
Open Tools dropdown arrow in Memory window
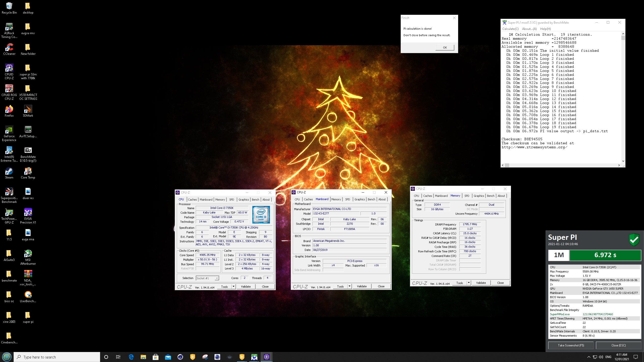pos(469,283)
